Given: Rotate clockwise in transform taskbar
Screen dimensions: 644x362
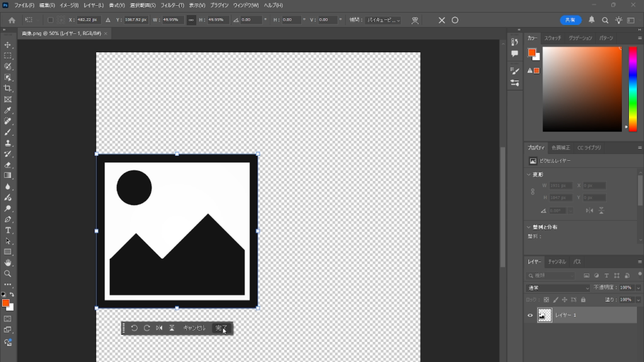Looking at the screenshot, I should (147, 328).
